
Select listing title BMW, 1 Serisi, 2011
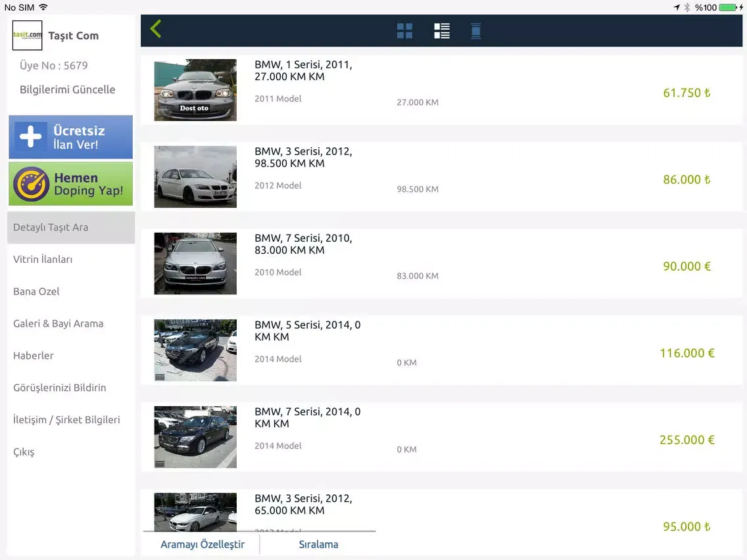click(304, 70)
